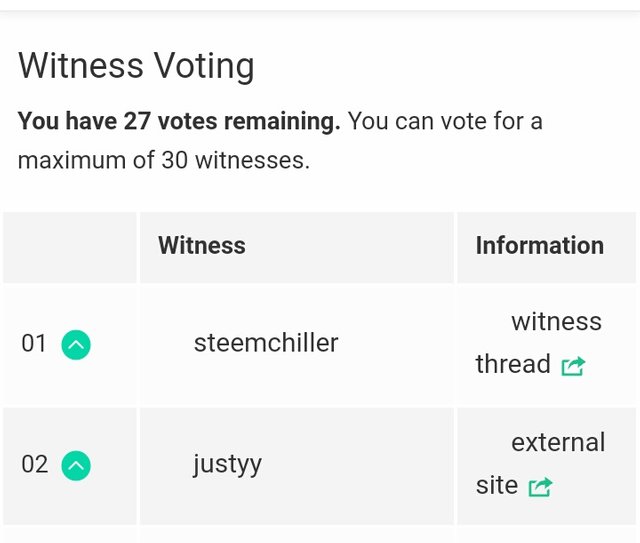Click rank number 02

point(34,465)
